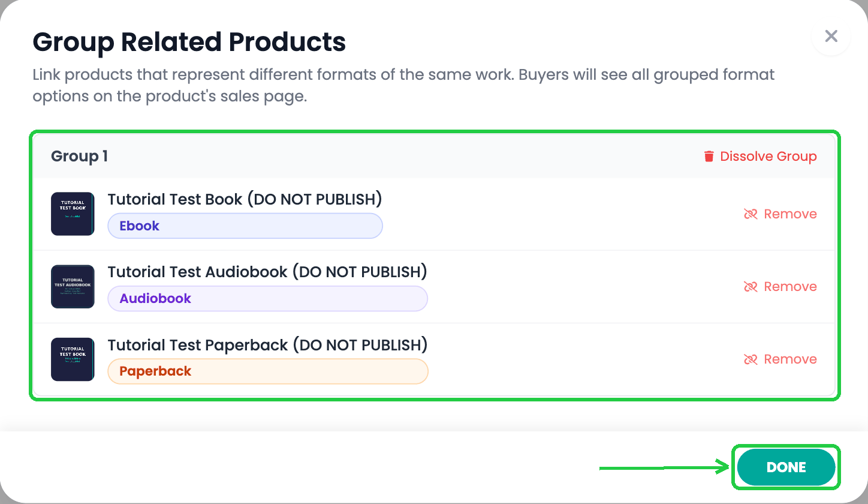Click the Tutorial Test Book (DO NOT PUBLISH) title
868x504 pixels.
point(245,199)
